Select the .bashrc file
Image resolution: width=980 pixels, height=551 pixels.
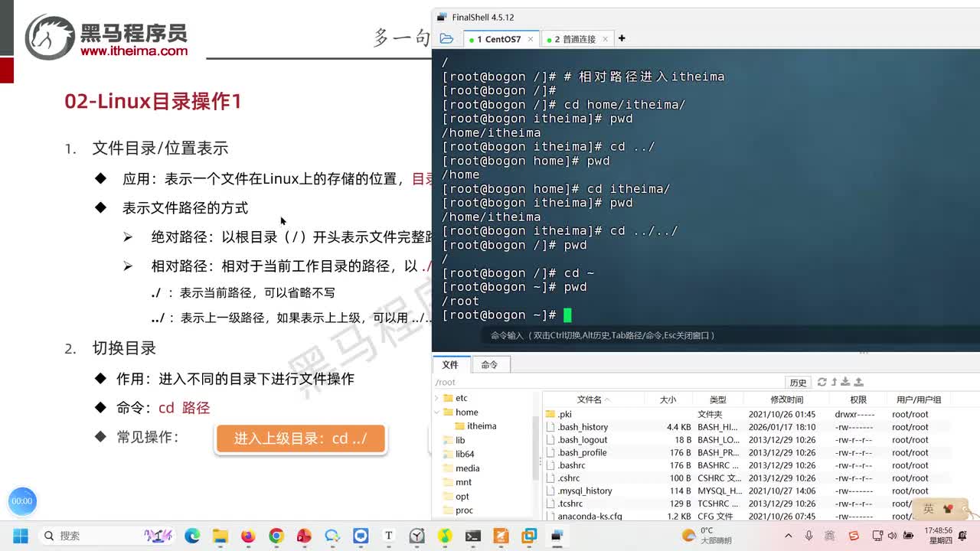[746, 465]
